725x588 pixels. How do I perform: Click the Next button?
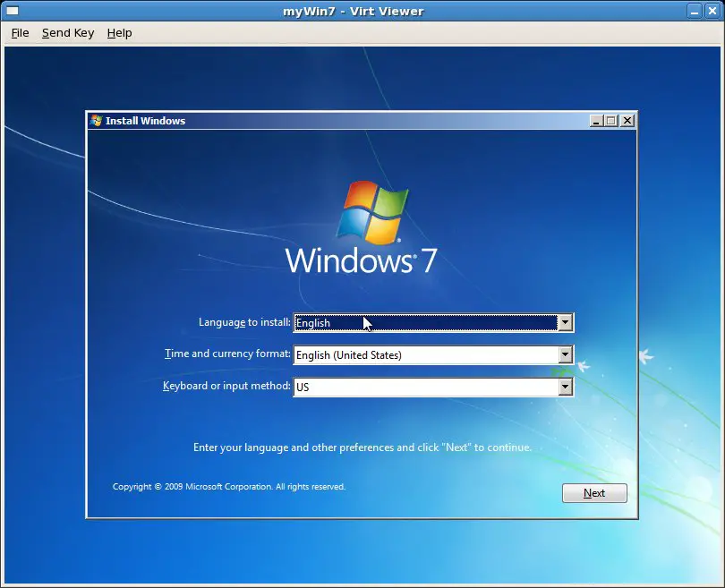coord(594,493)
